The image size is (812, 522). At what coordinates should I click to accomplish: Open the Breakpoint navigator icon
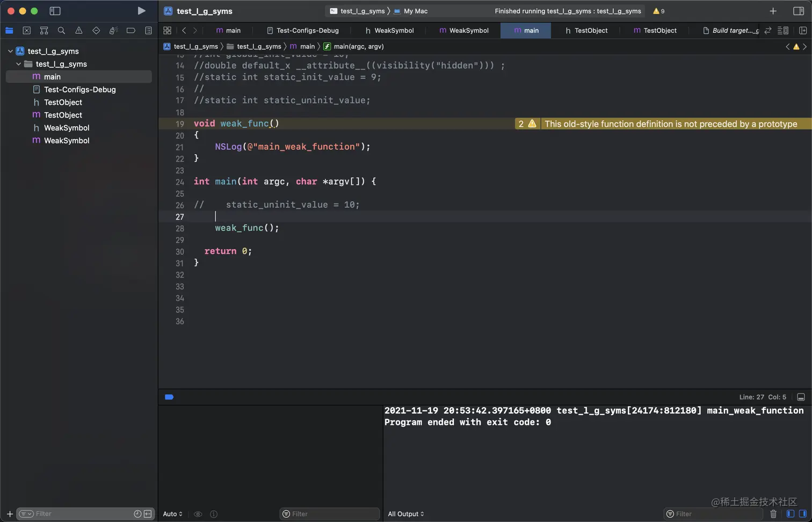[130, 31]
